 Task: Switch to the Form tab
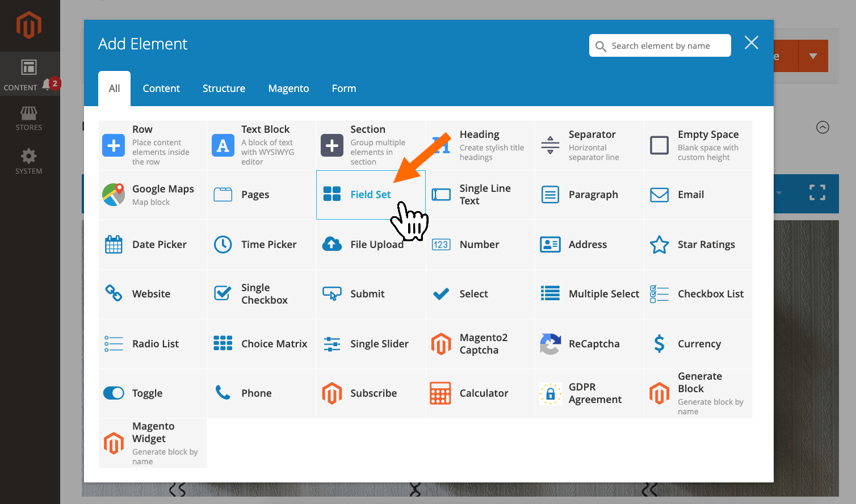[x=343, y=88]
